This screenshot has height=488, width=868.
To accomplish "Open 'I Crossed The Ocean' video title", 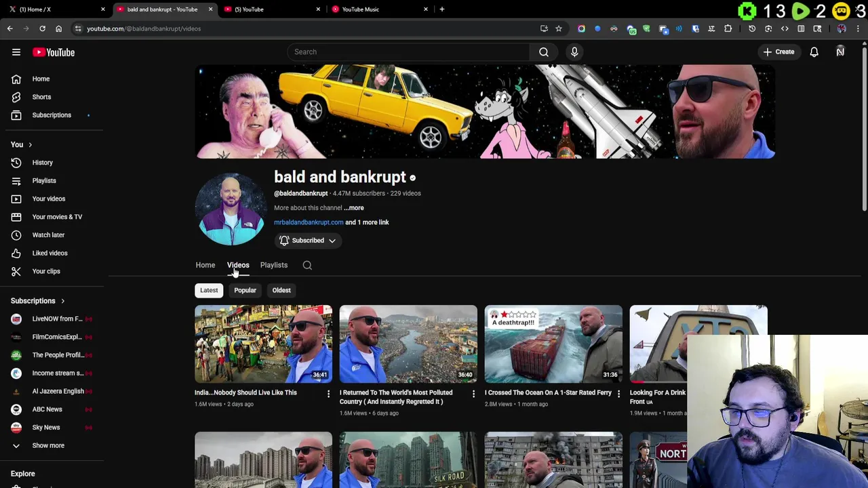I will (548, 392).
